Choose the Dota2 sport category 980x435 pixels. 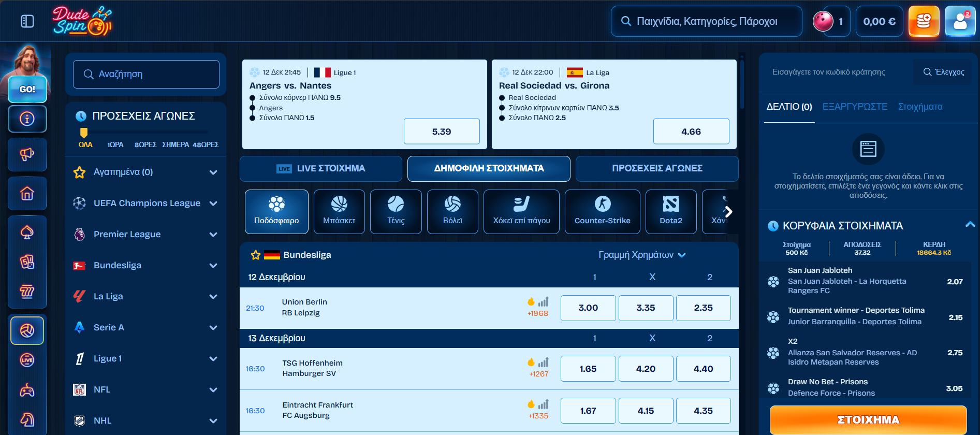point(670,211)
